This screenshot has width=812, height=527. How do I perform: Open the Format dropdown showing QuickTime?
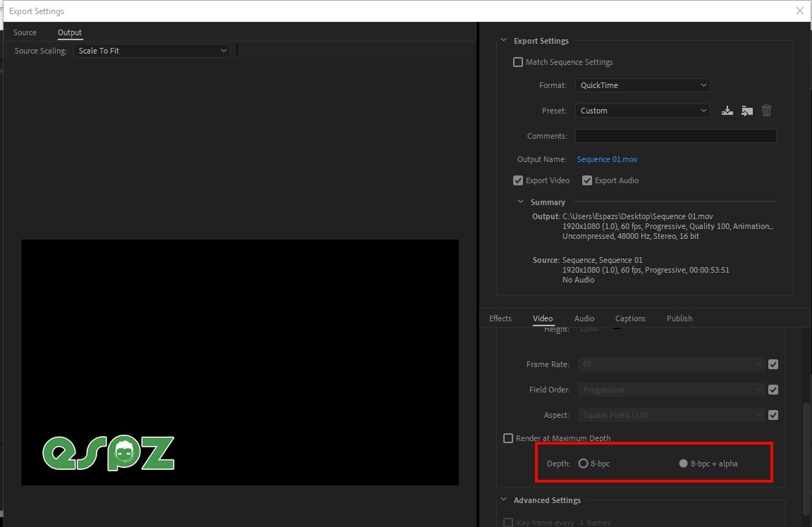point(642,85)
